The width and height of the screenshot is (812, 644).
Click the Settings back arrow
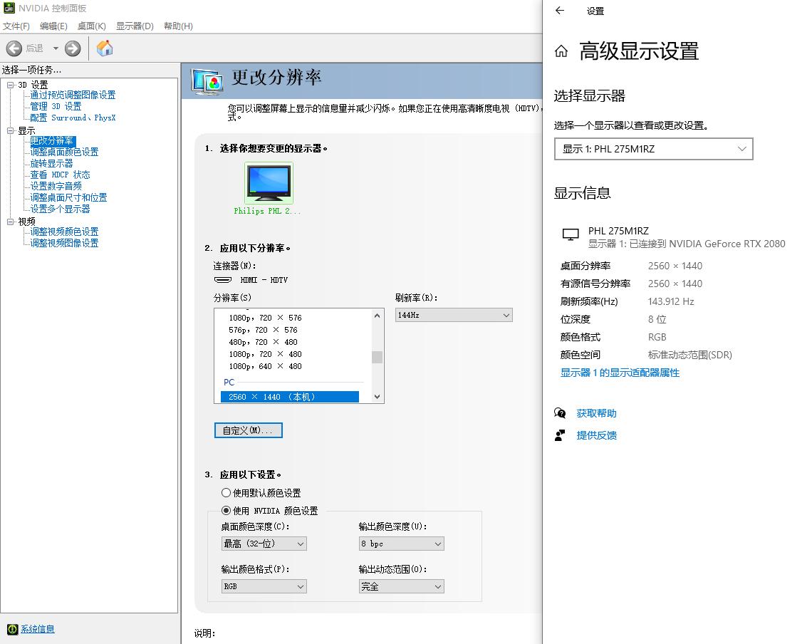(560, 11)
